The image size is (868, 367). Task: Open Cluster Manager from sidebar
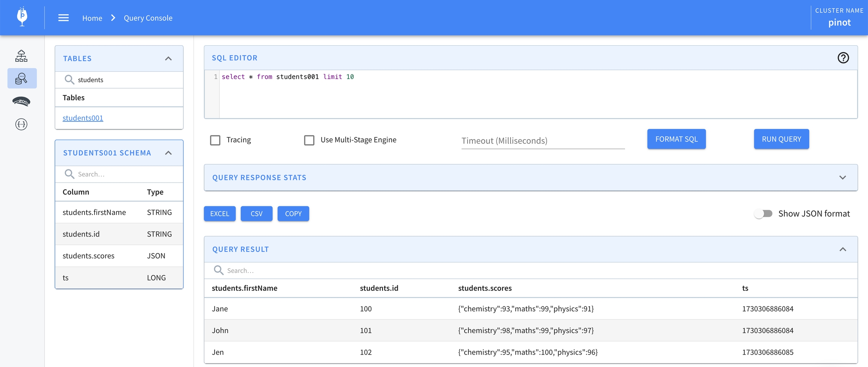click(x=21, y=56)
